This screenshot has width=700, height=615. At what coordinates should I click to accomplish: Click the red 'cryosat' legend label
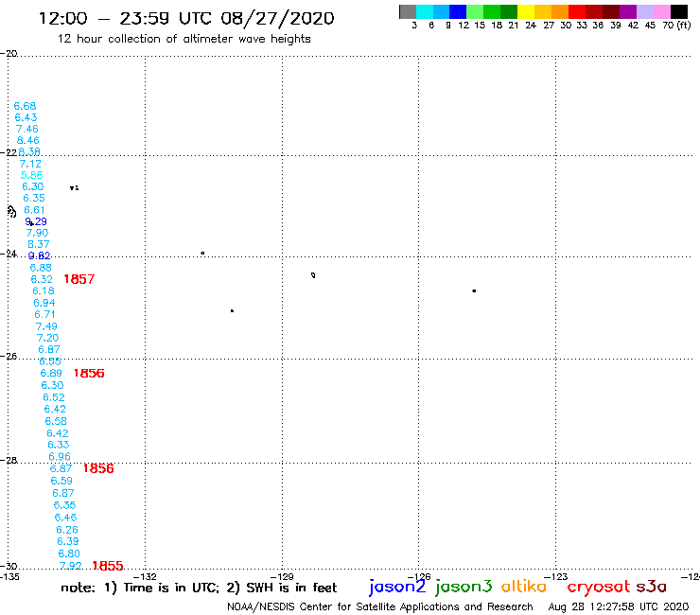click(598, 588)
